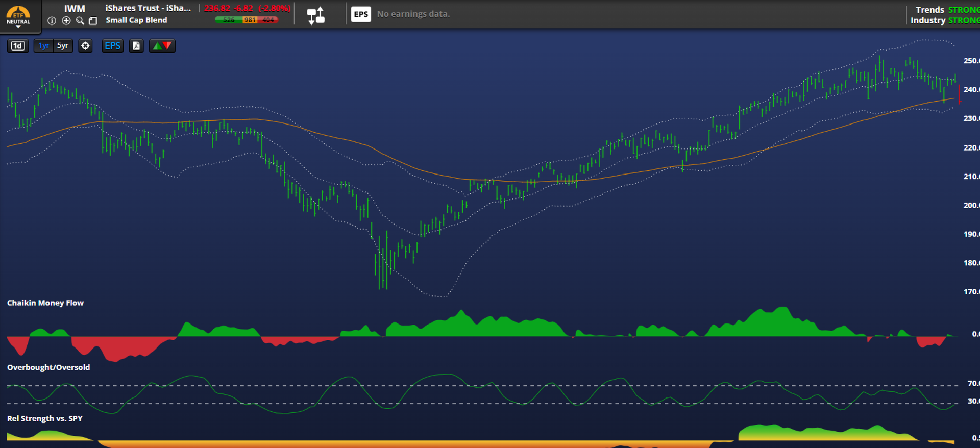Toggle the blue EPS overlay button
The image size is (980, 448).
(112, 46)
